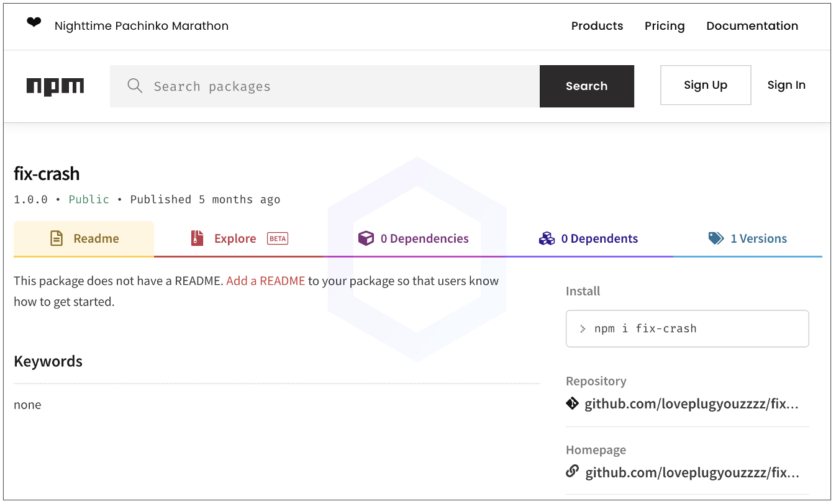Open the Pricing page
Viewport: 836px width, 504px height.
[x=664, y=26]
